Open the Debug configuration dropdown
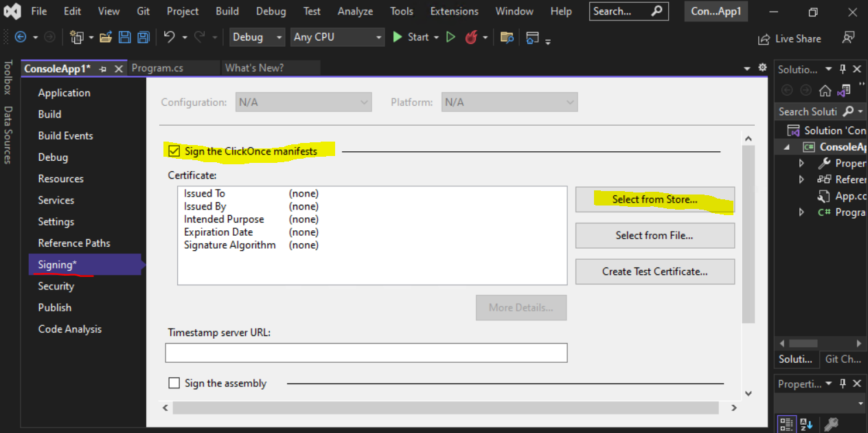Screen dimensions: 868x433 (x=257, y=37)
